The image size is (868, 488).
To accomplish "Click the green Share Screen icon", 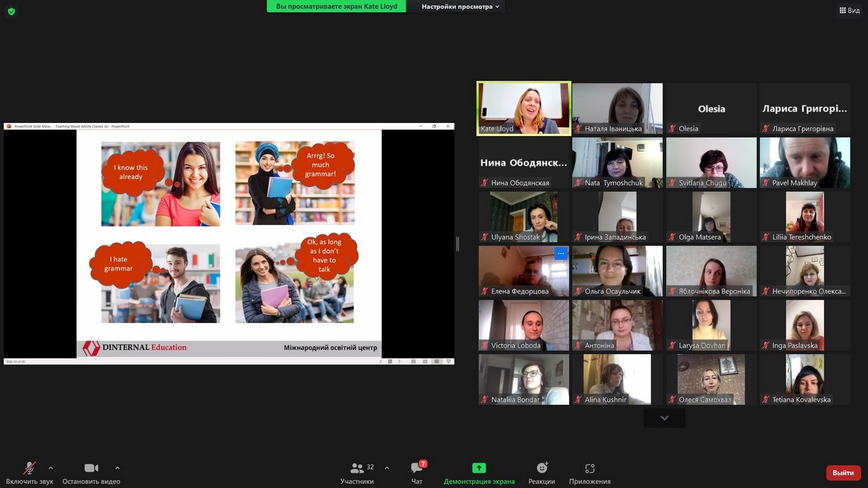I will click(479, 468).
